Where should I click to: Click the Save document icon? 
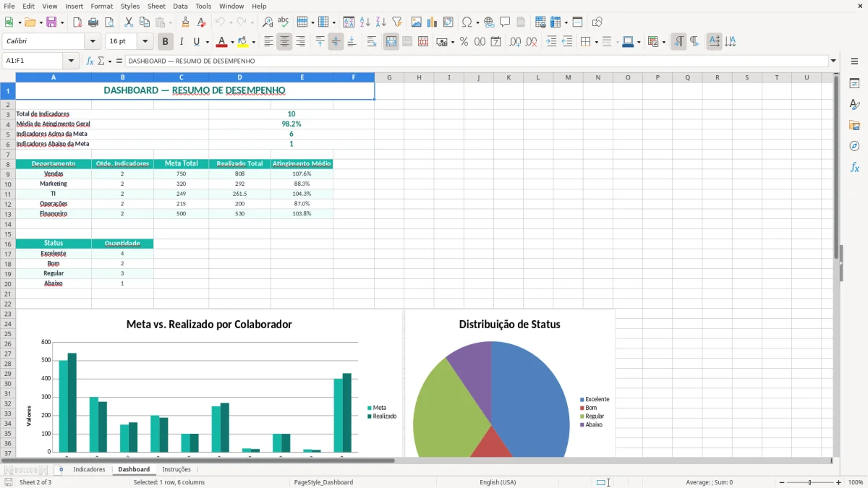[x=51, y=22]
